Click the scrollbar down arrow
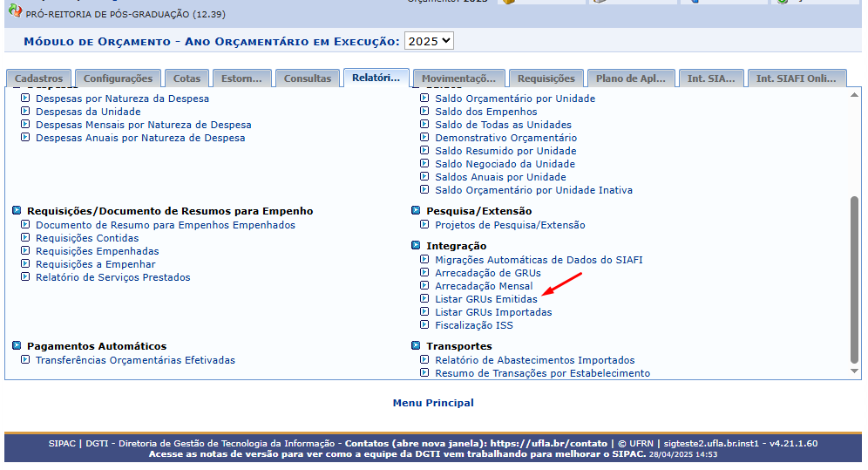Screen dimensions: 868x470 (x=854, y=371)
